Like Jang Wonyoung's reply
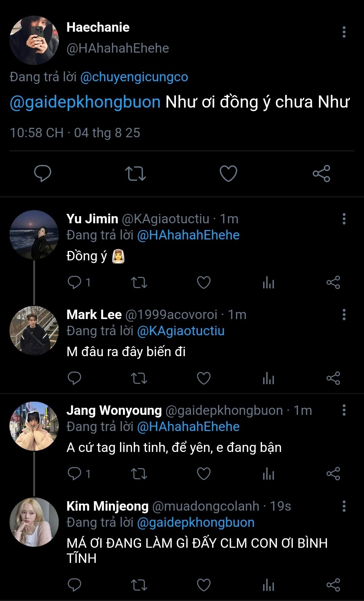Screen dimensions: 364x601 (x=204, y=474)
